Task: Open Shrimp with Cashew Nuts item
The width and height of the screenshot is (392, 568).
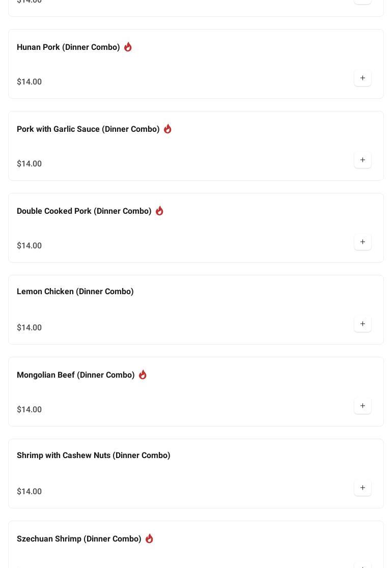Action: [x=93, y=456]
